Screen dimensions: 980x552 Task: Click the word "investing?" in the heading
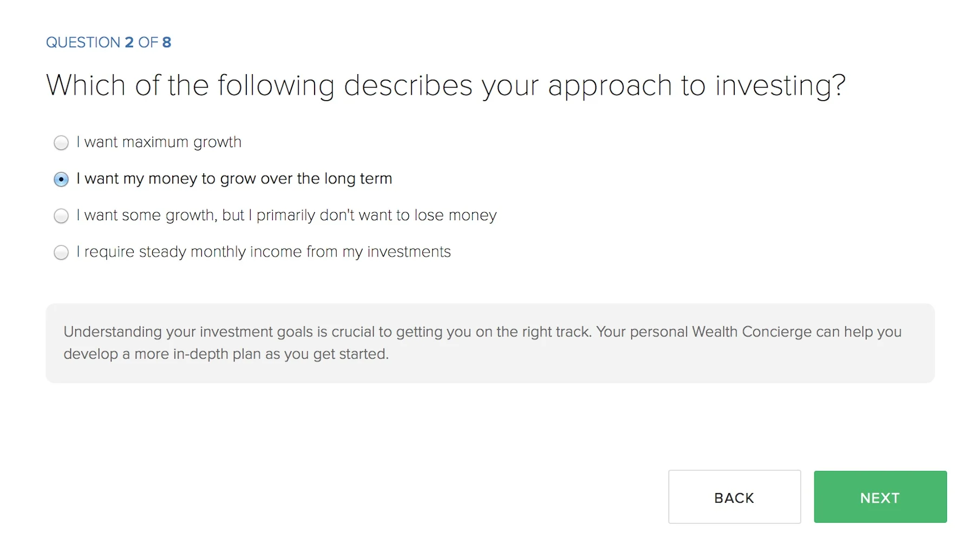[780, 86]
